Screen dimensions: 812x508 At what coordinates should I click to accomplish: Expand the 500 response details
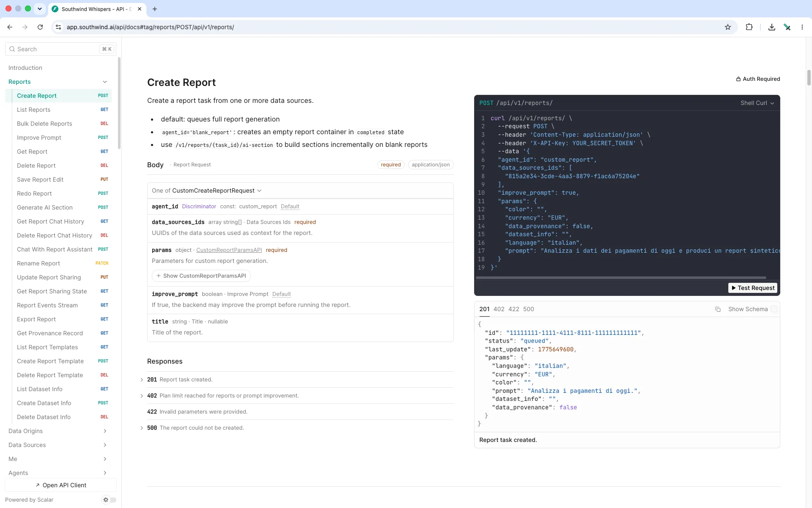(x=142, y=428)
